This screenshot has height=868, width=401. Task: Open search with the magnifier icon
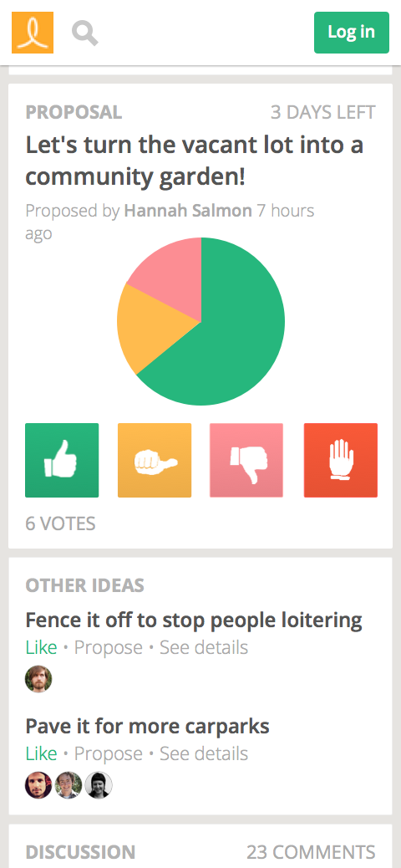tap(84, 33)
